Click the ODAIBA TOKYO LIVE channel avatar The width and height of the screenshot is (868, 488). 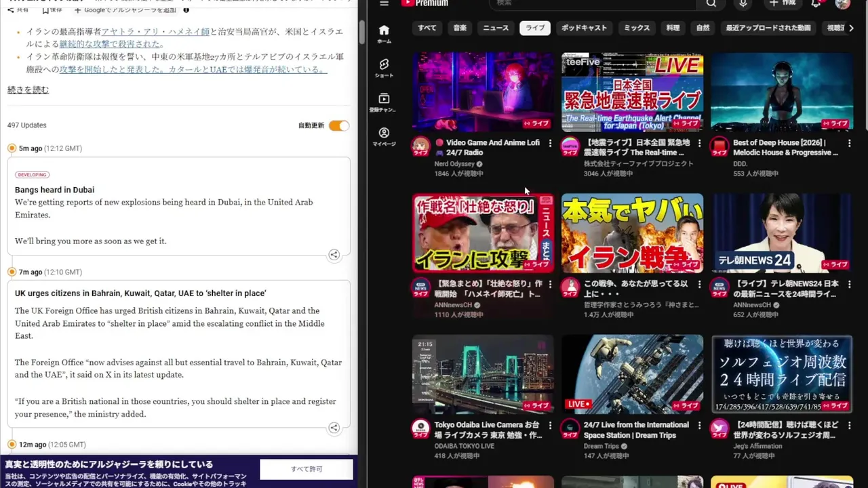(x=420, y=429)
